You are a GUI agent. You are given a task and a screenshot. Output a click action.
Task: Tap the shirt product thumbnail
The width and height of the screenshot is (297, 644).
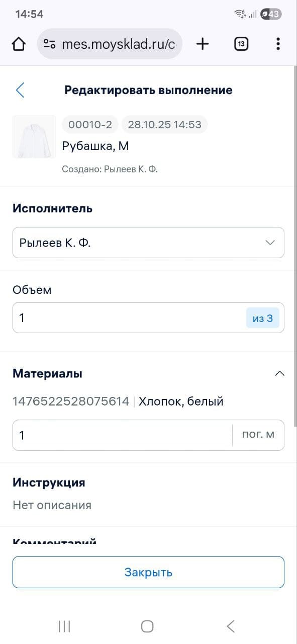pyautogui.click(x=34, y=136)
